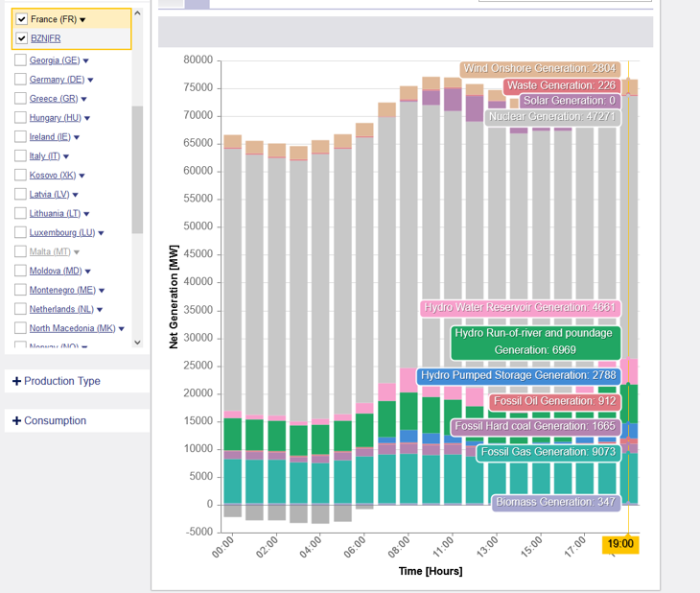Check the Moldova (MD) checkbox
This screenshot has width=700, height=593.
point(20,271)
